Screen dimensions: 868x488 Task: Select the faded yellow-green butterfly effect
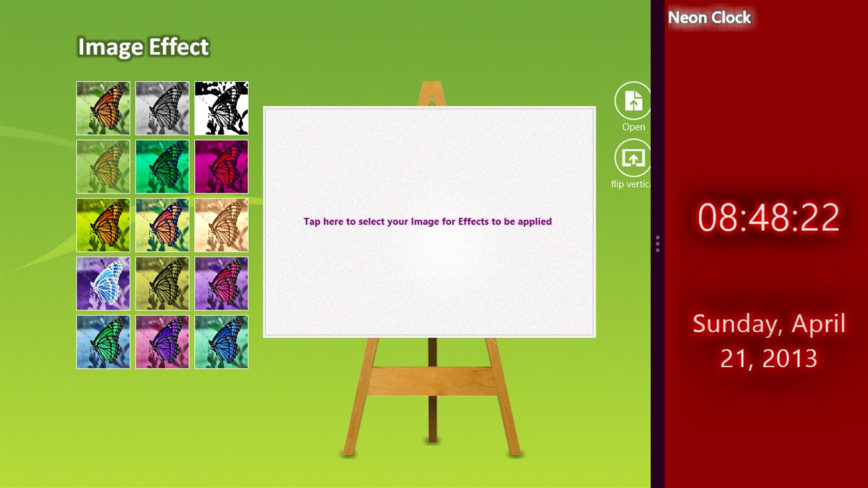[x=103, y=166]
